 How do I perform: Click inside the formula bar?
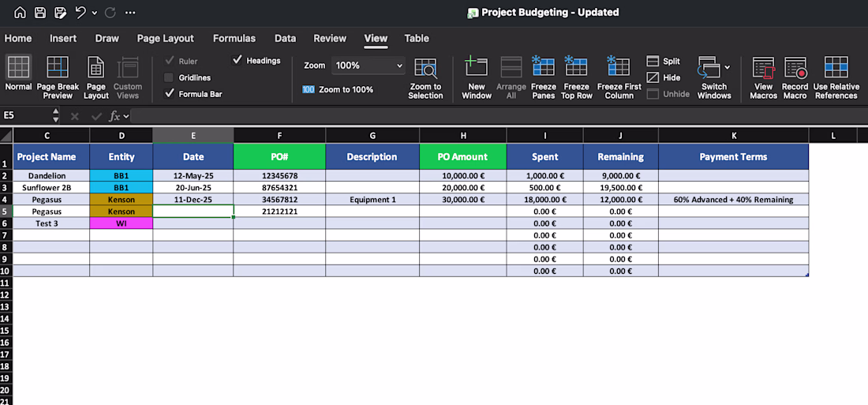[498, 116]
